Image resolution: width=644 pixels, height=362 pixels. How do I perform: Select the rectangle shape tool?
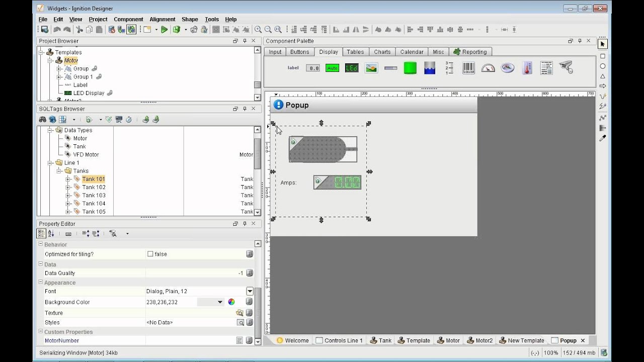tap(603, 56)
